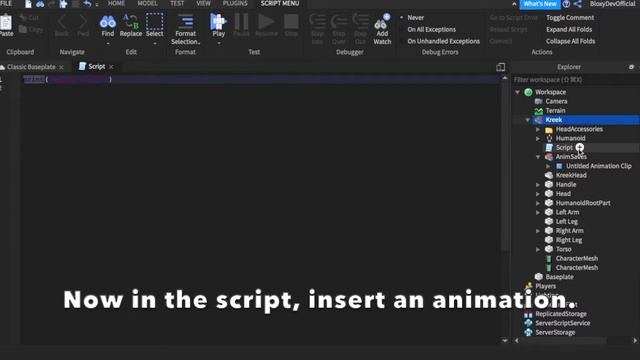Viewport: 640px width, 360px height.
Task: Expand the Humanoid node
Action: click(x=538, y=139)
